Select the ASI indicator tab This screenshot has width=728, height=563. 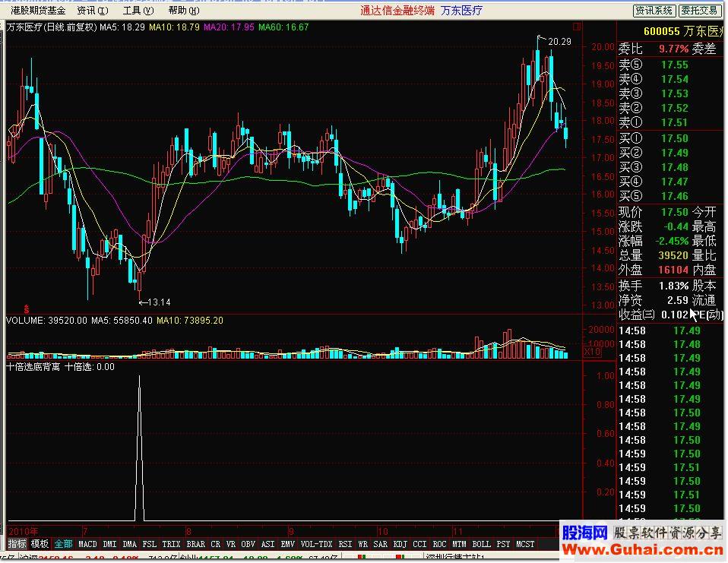268,544
